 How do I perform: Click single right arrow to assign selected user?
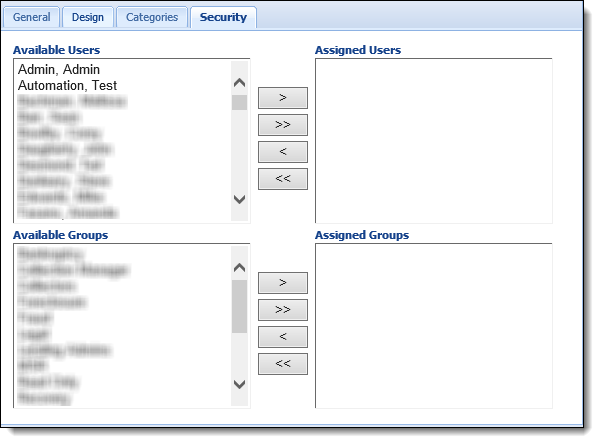click(283, 98)
